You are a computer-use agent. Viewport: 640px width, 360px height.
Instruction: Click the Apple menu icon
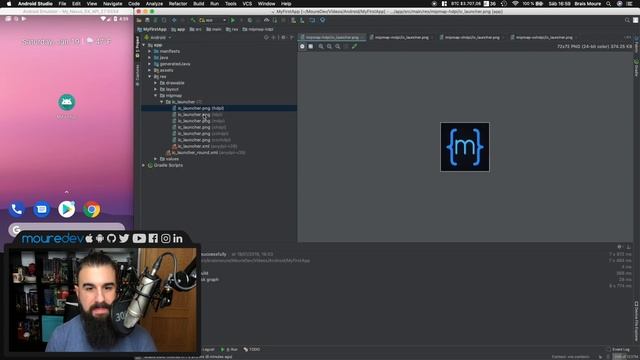click(9, 4)
